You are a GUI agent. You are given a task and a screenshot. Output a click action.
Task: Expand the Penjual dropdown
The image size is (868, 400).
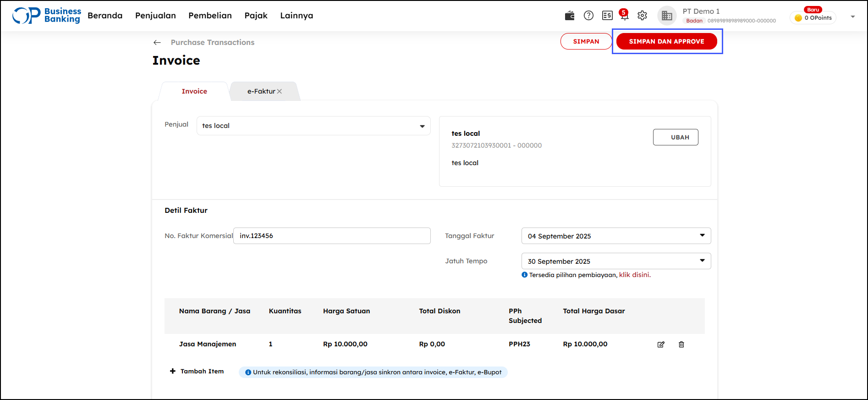pyautogui.click(x=422, y=126)
